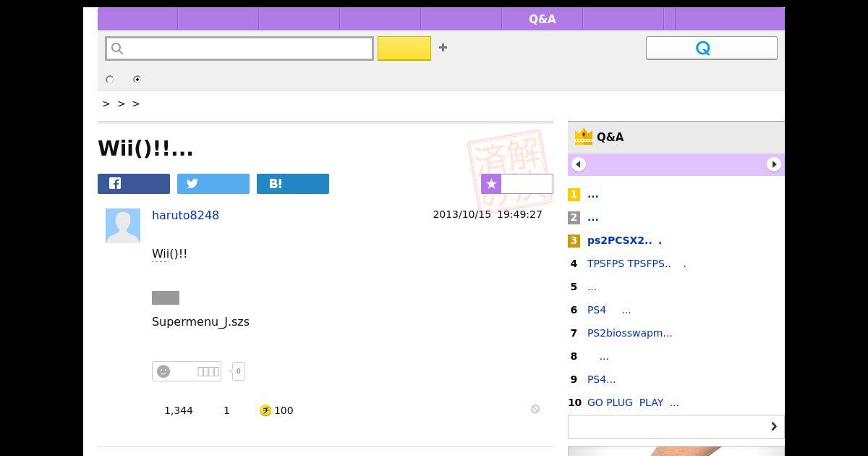This screenshot has width=868, height=456.
Task: Open ranking link GO PLUG PLAY
Action: (x=633, y=402)
